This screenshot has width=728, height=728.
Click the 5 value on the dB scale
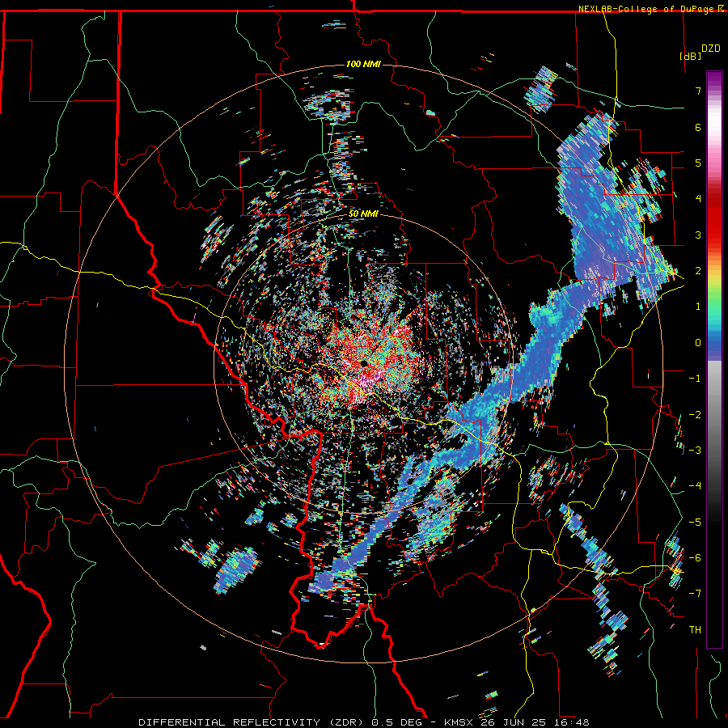tap(698, 163)
